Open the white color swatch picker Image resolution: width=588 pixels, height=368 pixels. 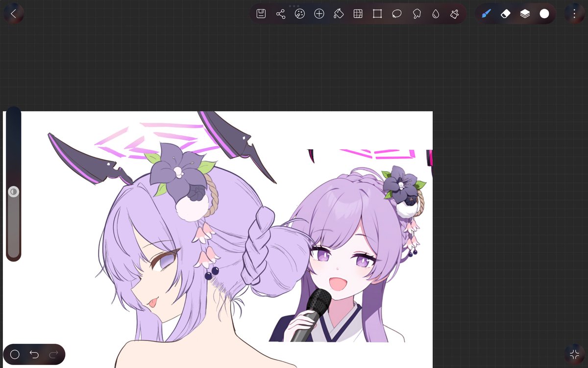(x=544, y=14)
